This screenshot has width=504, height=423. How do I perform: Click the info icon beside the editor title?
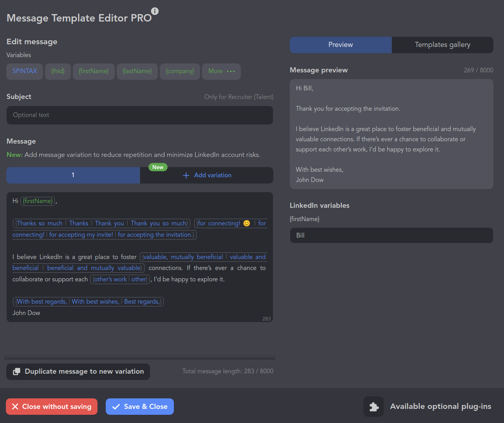[x=155, y=11]
